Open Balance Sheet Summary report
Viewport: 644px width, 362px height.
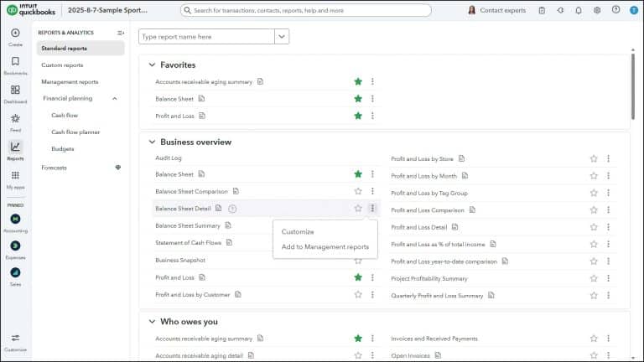coord(188,225)
